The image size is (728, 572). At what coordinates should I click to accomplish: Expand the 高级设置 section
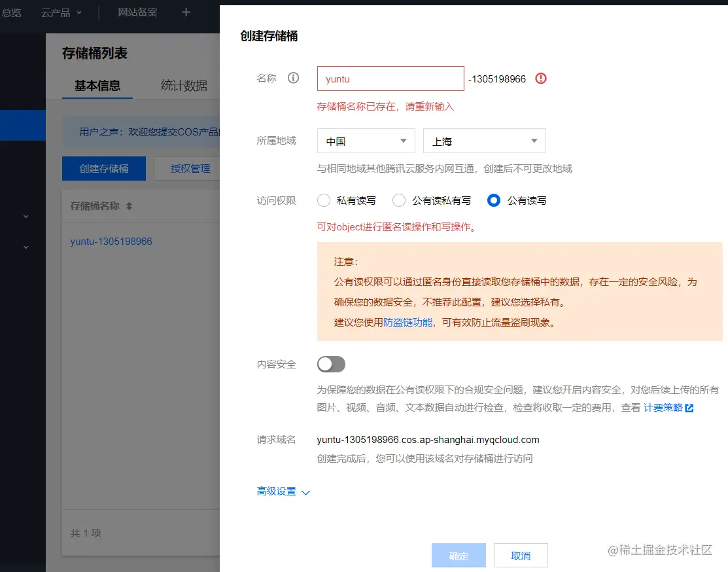[x=283, y=491]
